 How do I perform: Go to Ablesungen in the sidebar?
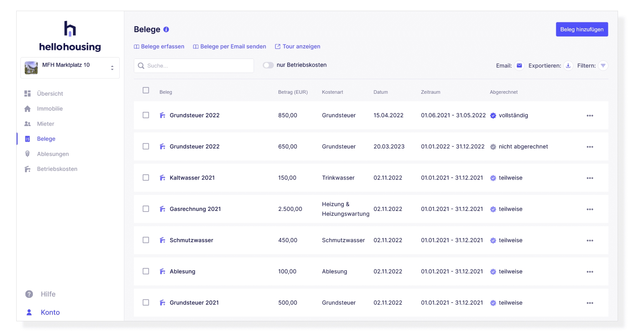tap(53, 154)
